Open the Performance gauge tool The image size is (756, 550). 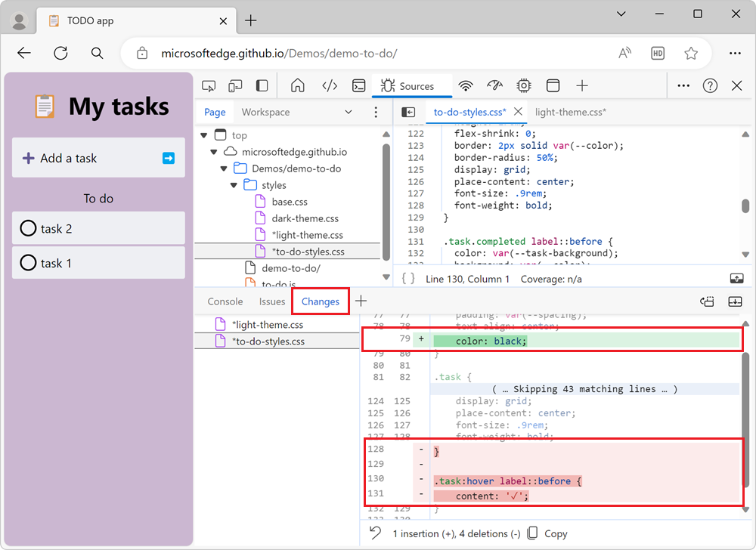pos(494,86)
